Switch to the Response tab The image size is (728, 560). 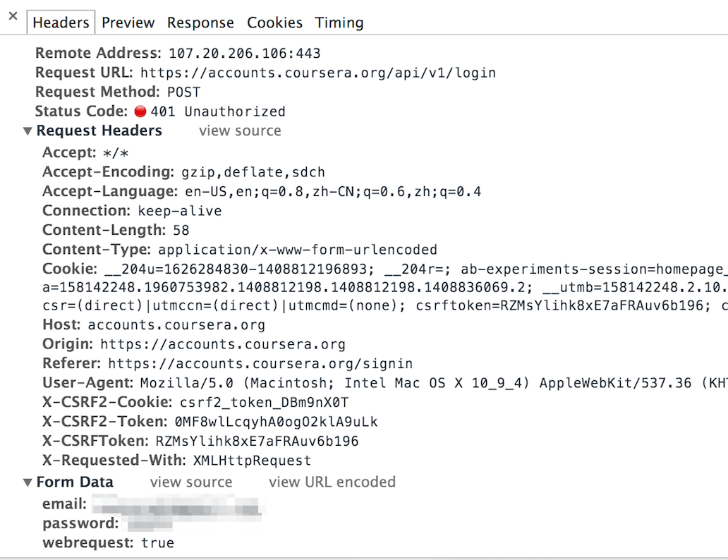pos(200,23)
